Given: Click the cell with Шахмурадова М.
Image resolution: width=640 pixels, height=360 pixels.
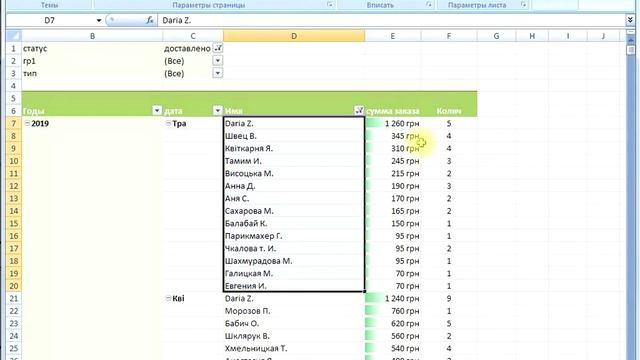Looking at the screenshot, I should [294, 261].
